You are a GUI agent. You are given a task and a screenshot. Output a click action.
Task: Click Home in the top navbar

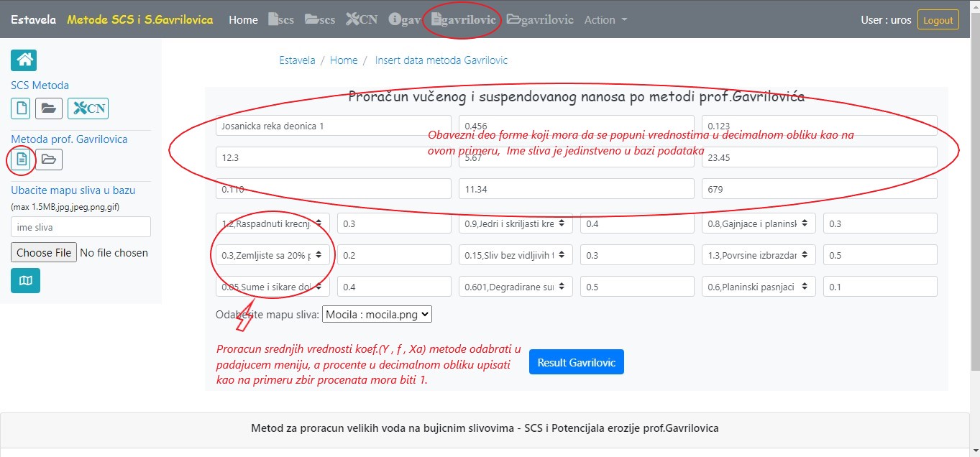point(243,20)
